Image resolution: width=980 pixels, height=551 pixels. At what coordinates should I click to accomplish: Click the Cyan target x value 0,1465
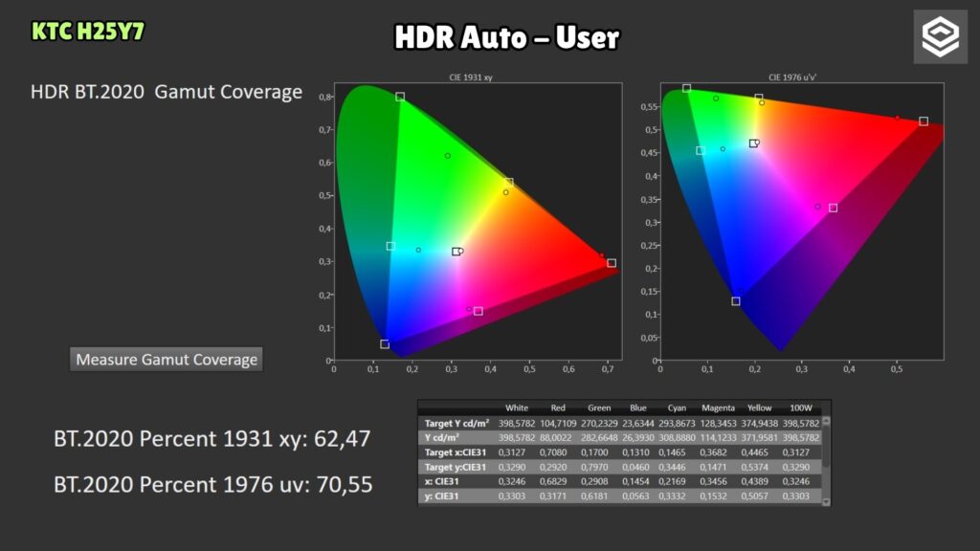pyautogui.click(x=672, y=452)
